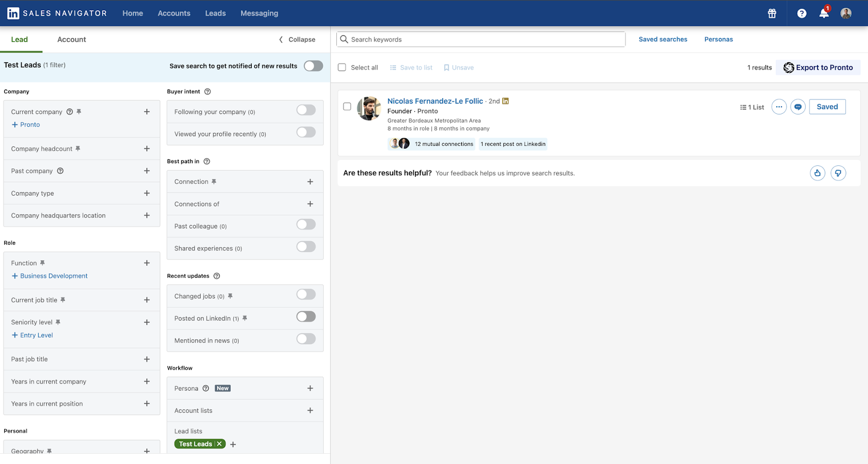Open Personas link
This screenshot has width=868, height=464.
point(719,39)
